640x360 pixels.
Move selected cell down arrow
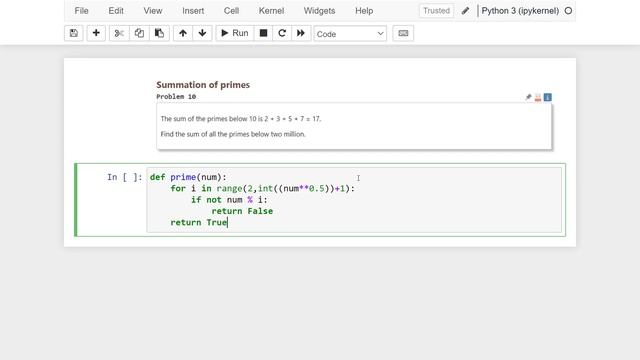pos(202,33)
